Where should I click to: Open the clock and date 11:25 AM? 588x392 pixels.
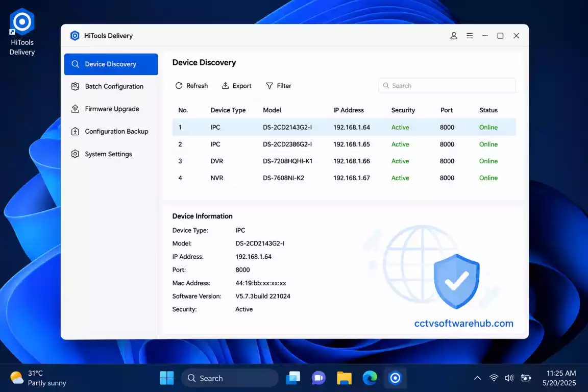pyautogui.click(x=559, y=378)
